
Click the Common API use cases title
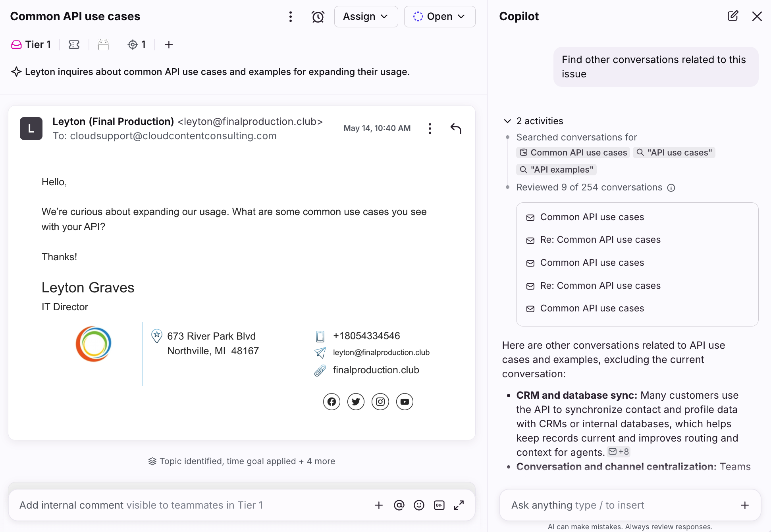pos(75,16)
